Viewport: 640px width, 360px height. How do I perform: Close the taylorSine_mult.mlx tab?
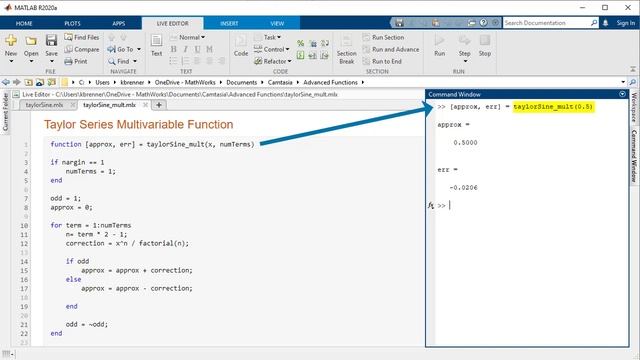[145, 105]
